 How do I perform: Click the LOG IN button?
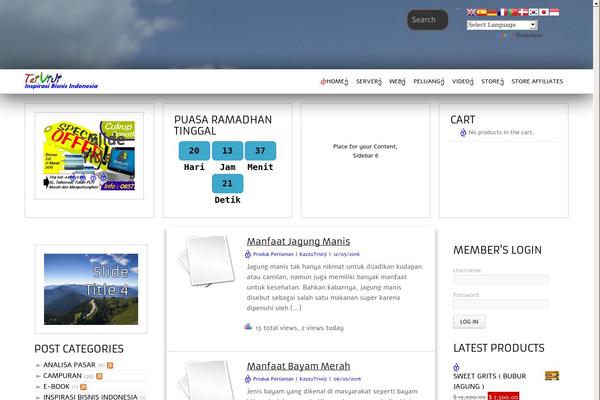click(x=469, y=322)
